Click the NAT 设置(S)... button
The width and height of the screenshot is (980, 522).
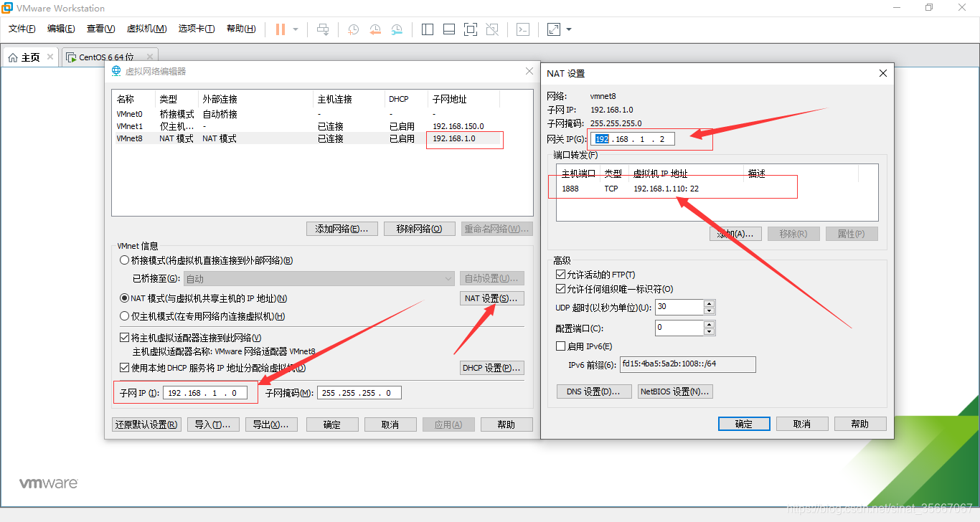tap(492, 298)
